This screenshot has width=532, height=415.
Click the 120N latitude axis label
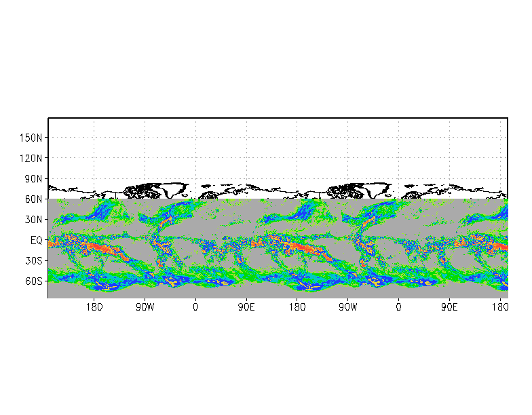(x=31, y=159)
